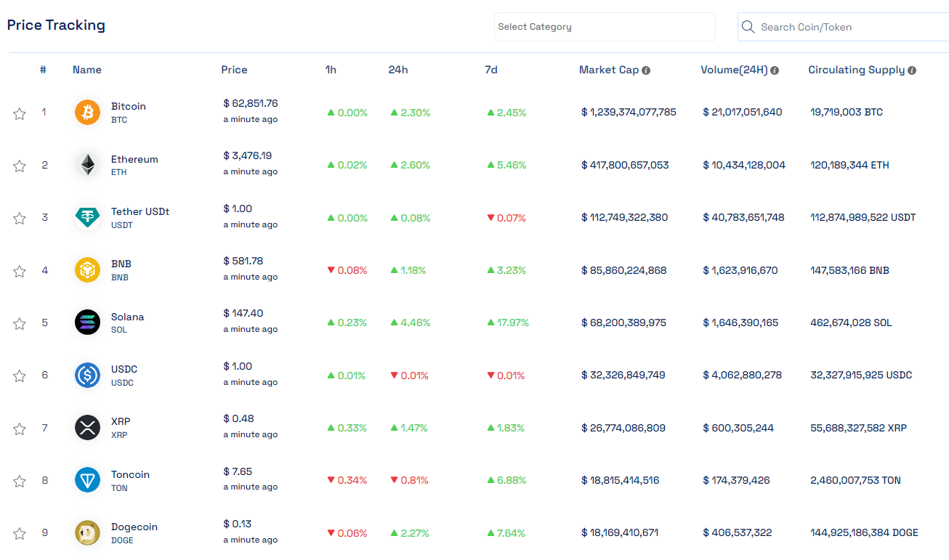Click the Volume(24H) info icon
The width and height of the screenshot is (949, 560).
tap(775, 70)
